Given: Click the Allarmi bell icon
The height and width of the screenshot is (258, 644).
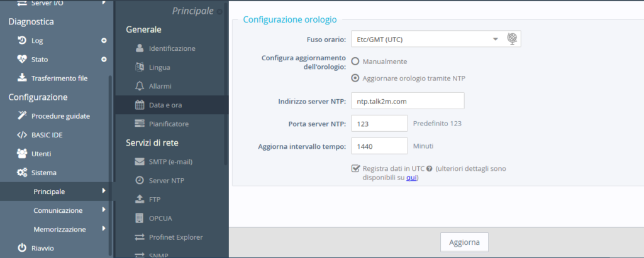Looking at the screenshot, I should coord(140,86).
